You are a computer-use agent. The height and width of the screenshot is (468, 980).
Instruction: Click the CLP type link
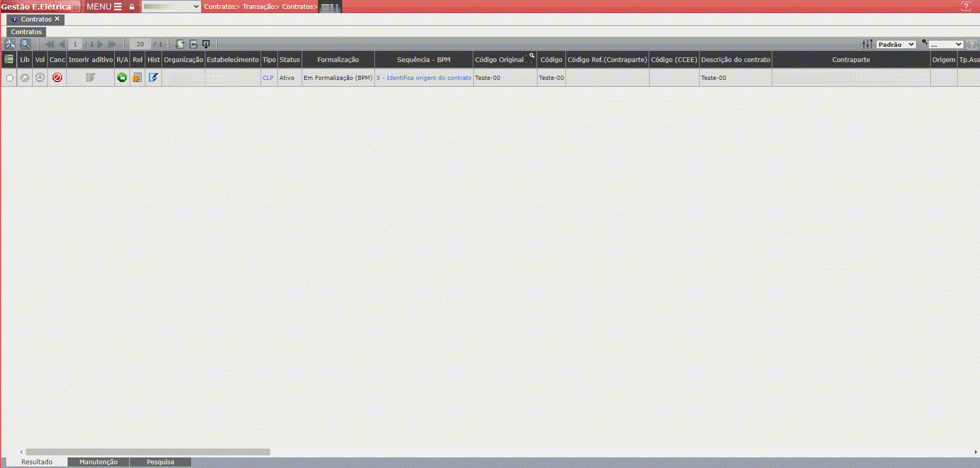coord(268,78)
